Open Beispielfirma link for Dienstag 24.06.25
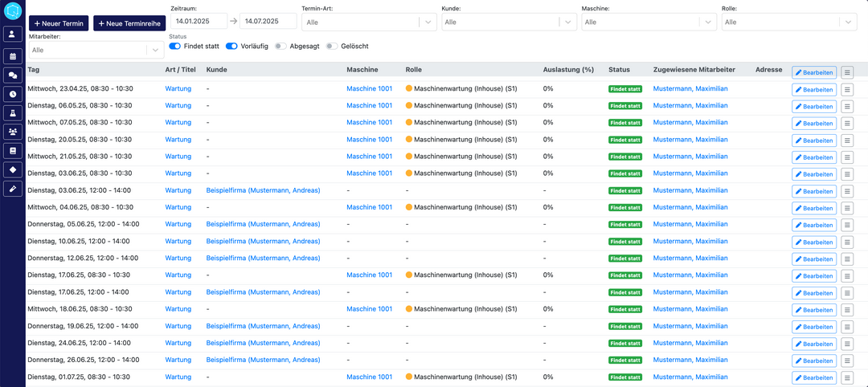The image size is (868, 387). pyautogui.click(x=263, y=343)
